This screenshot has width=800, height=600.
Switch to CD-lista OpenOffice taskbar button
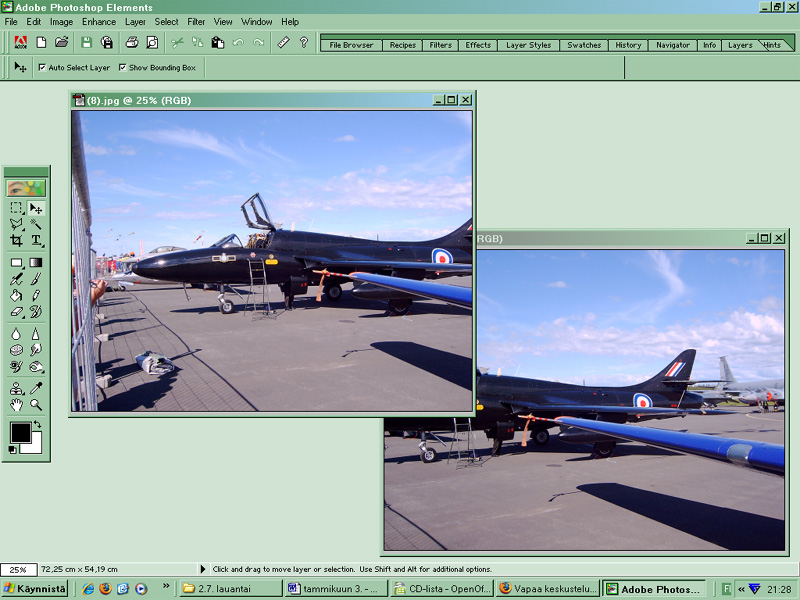tap(442, 589)
